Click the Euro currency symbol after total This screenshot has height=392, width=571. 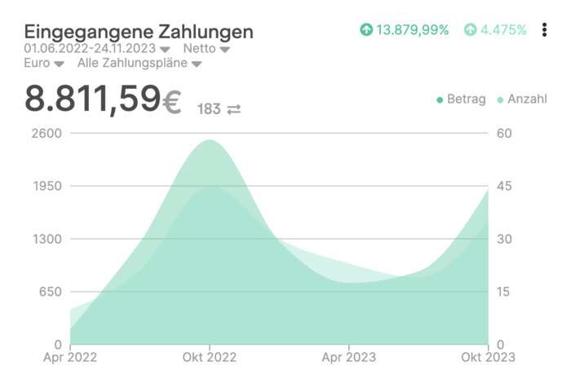click(x=171, y=101)
